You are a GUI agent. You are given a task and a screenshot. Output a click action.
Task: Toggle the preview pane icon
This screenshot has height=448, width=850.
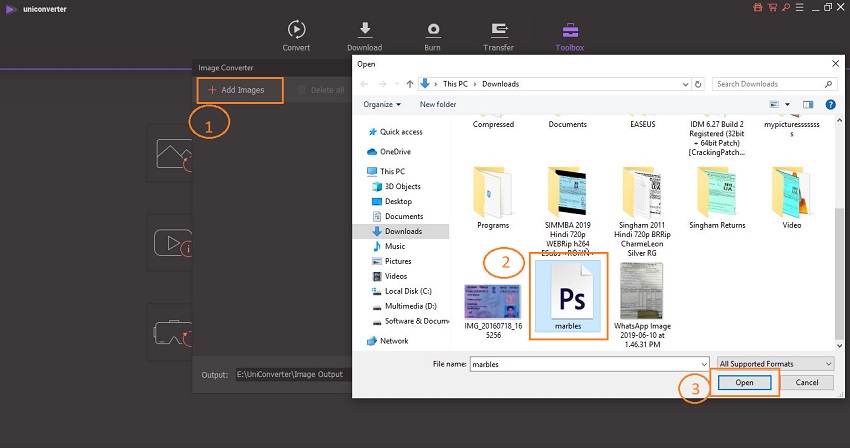pos(808,104)
